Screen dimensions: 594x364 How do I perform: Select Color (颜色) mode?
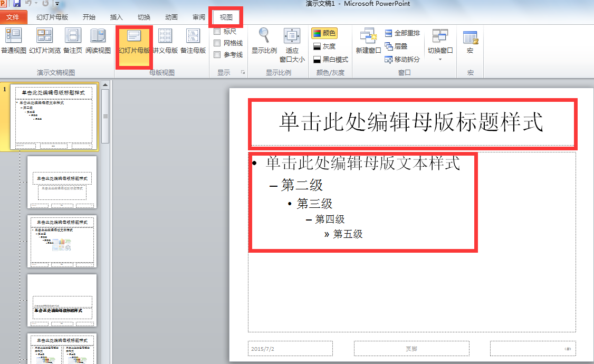pos(324,33)
